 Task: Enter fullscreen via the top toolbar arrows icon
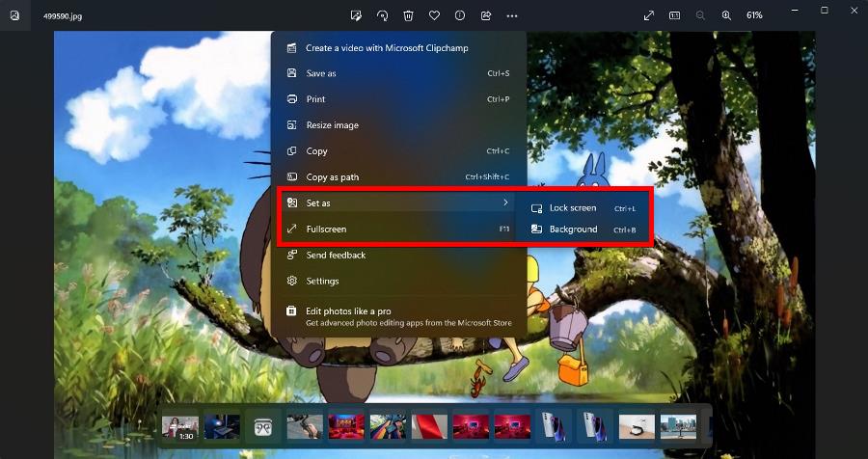[x=649, y=15]
